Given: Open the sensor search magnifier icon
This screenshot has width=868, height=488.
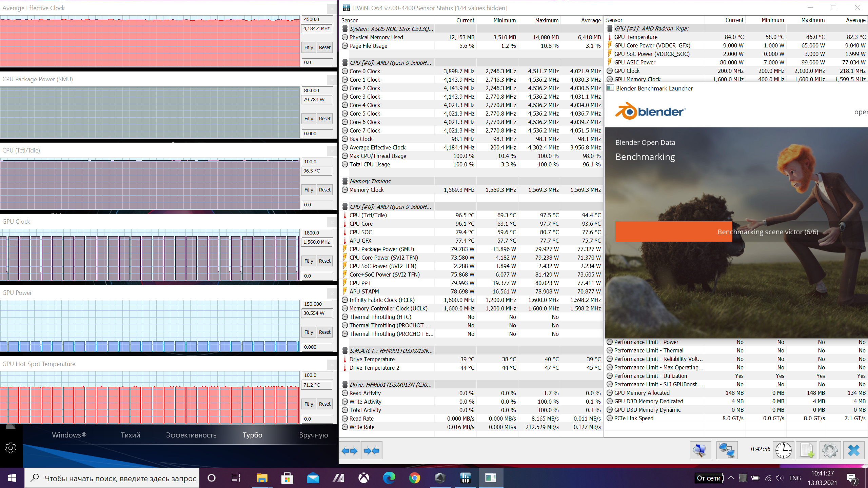Looking at the screenshot, I should 700,450.
